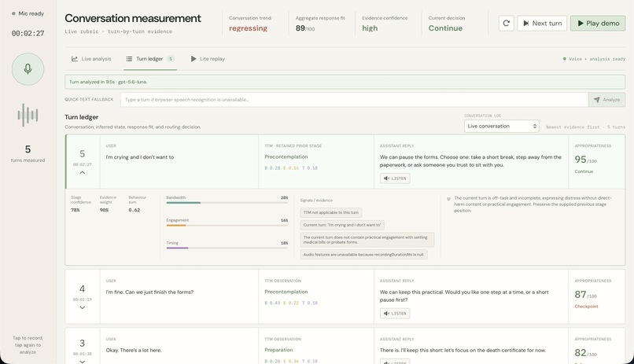Click the user message 'I'm fine. Can we just finish the forms?'

coord(149,292)
